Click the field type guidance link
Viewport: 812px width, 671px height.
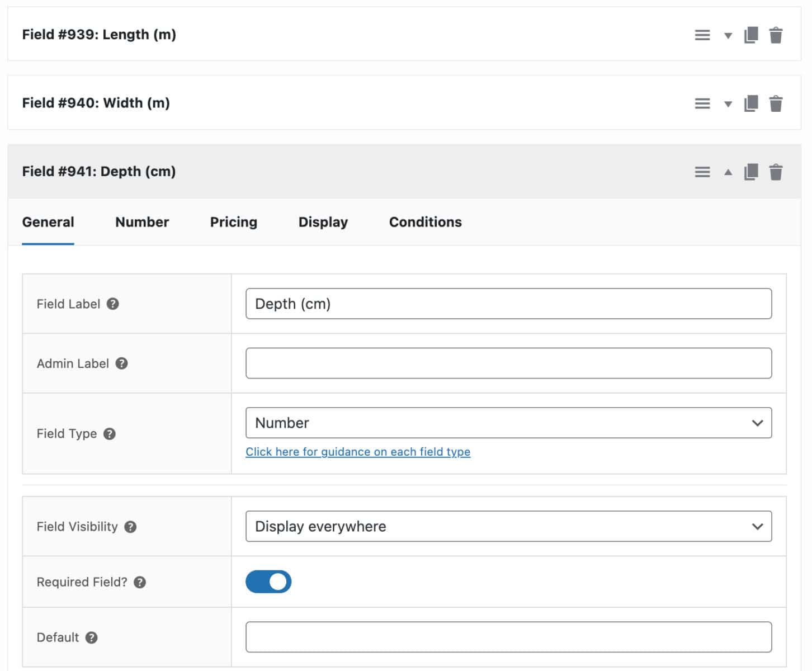[358, 452]
